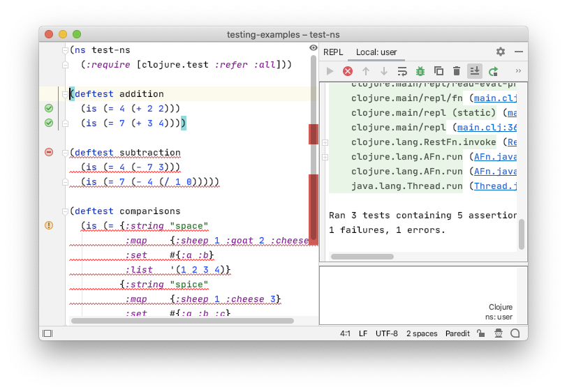This screenshot has width=567, height=392.
Task: Click yellow warning icon beside comparisons assertion
Action: tap(49, 225)
